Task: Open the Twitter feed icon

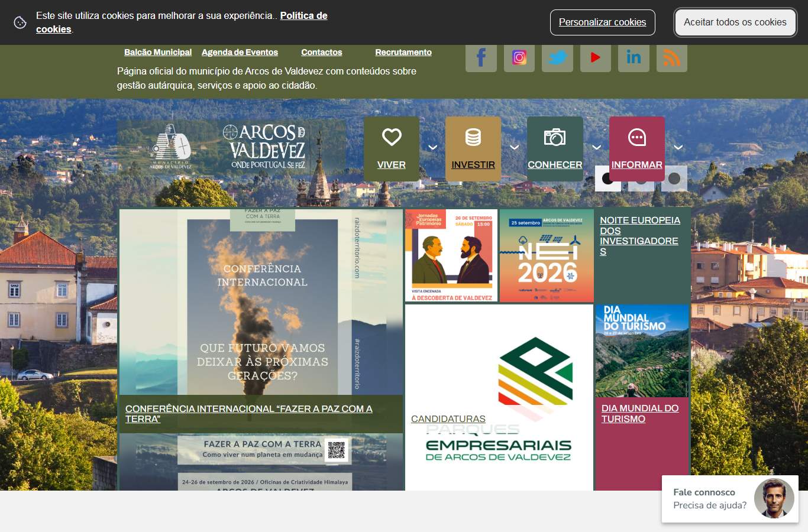Action: click(x=557, y=57)
